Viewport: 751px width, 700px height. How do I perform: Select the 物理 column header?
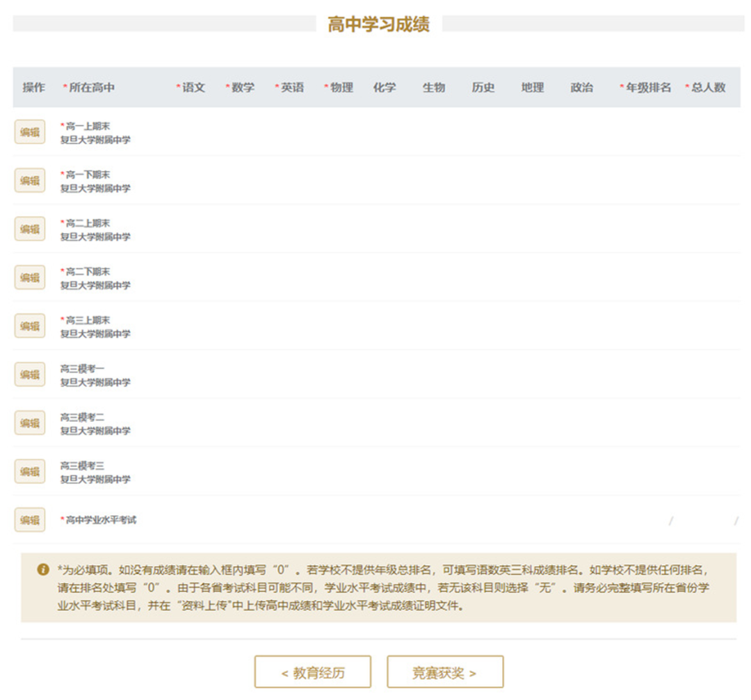[x=341, y=88]
